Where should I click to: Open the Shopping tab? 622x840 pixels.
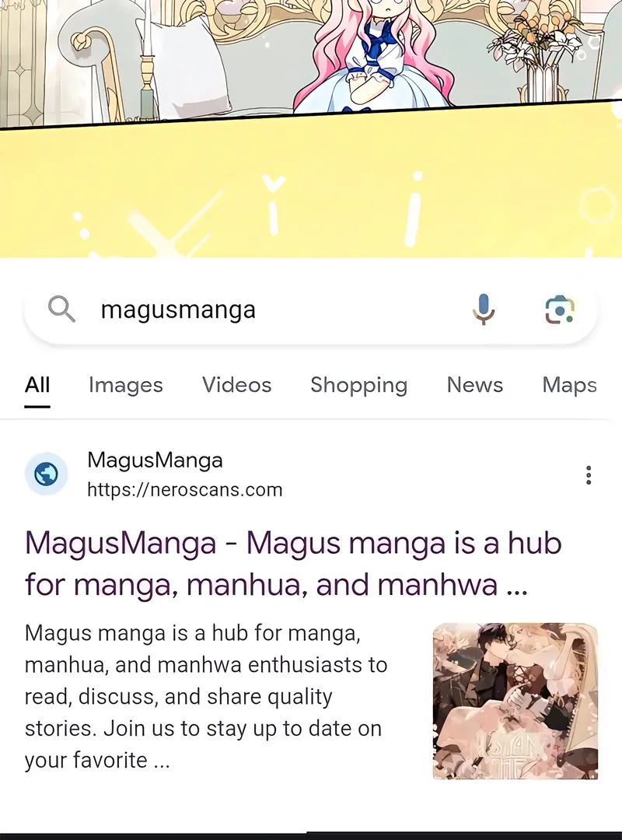[x=359, y=385]
